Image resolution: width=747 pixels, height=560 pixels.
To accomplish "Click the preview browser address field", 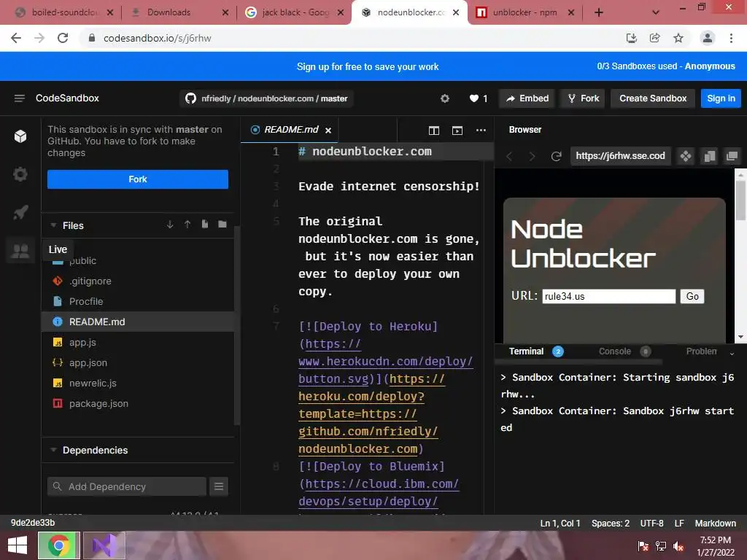I will tap(620, 156).
